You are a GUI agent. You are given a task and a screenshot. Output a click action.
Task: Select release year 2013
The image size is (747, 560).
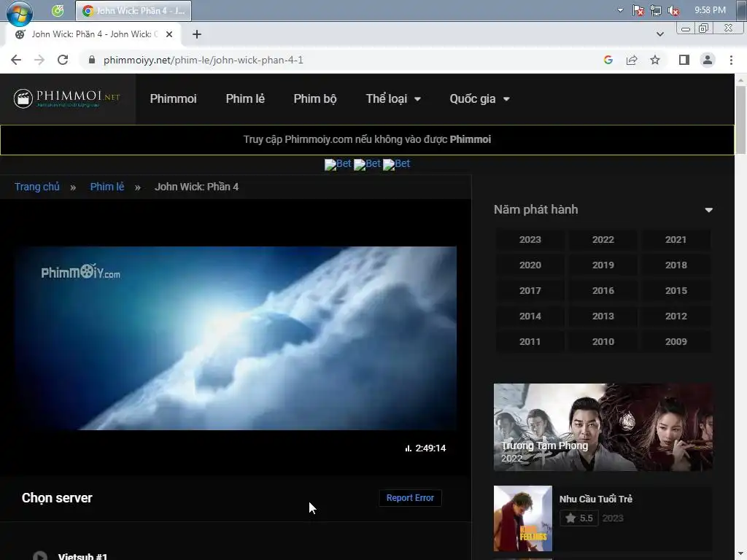click(603, 316)
